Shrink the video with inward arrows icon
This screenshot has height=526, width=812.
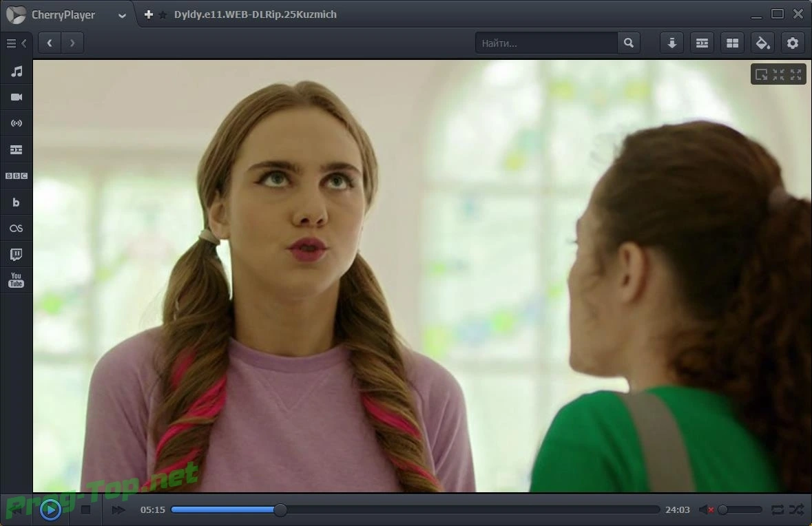[779, 74]
